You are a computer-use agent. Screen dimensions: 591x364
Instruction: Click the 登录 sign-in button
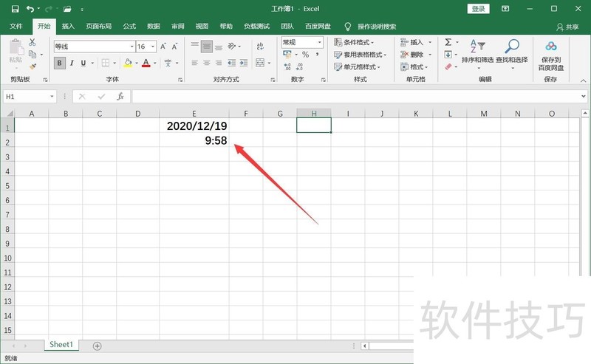[x=478, y=9]
